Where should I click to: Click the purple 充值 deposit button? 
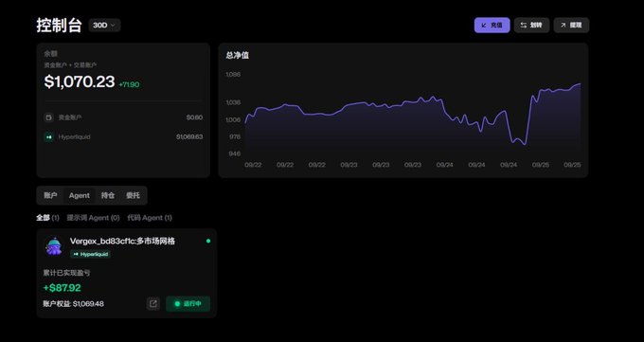(x=492, y=25)
